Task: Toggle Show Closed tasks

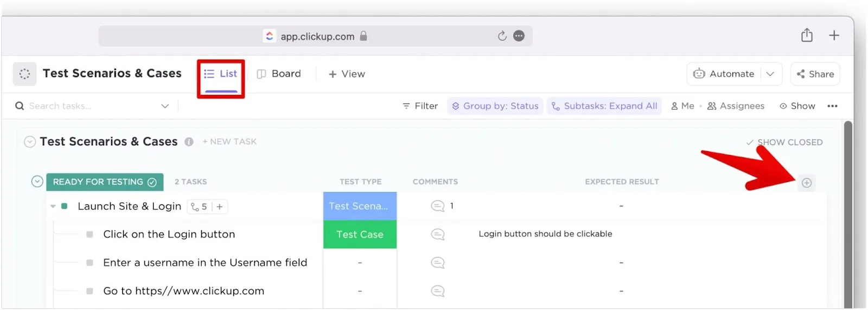Action: pos(784,143)
